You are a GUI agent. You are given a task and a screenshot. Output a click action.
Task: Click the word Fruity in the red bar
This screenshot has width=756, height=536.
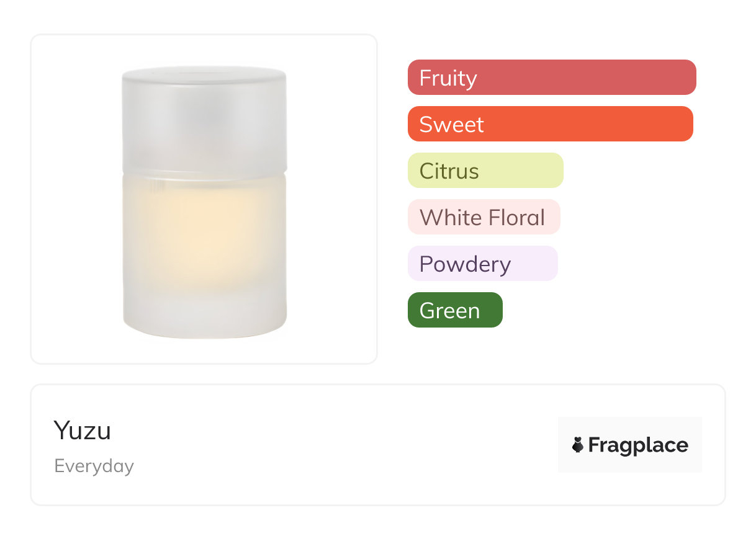tap(448, 78)
